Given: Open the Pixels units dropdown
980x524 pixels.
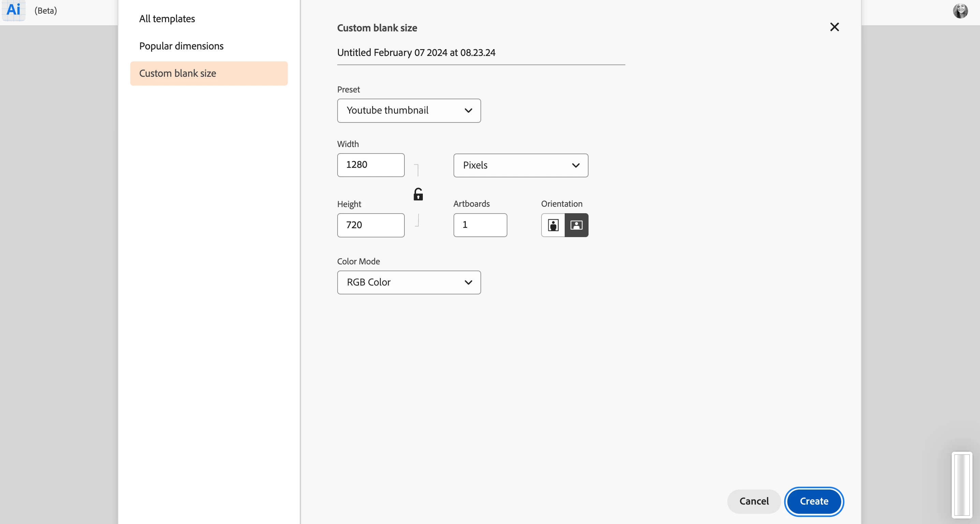Looking at the screenshot, I should click(520, 165).
